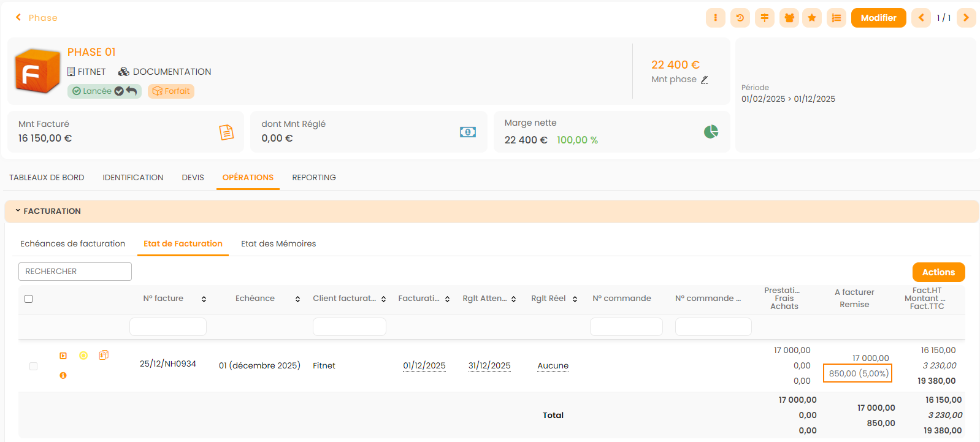Screen dimensions: 980x442
Task: Click the RECHERCHER search field
Action: (75, 272)
